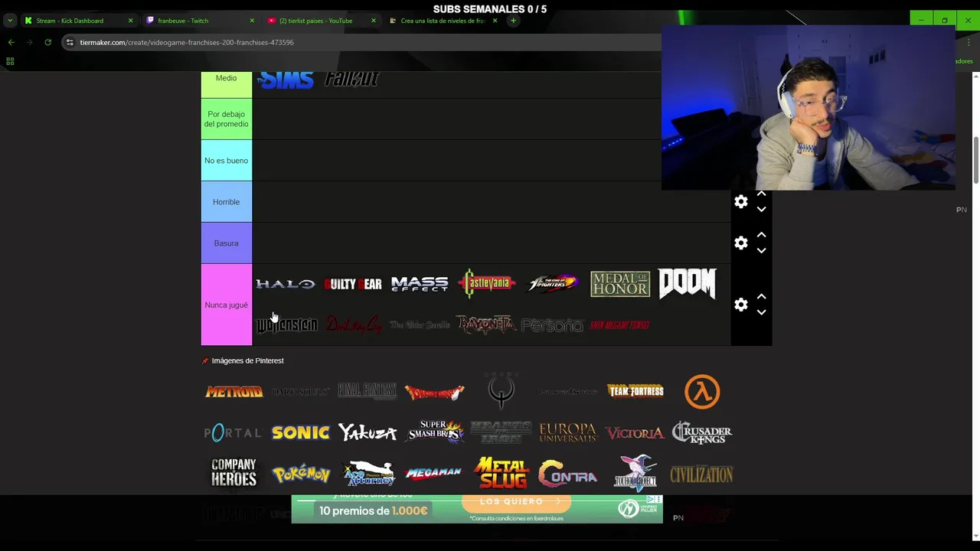The width and height of the screenshot is (980, 551).
Task: Go back to the previous page
Action: click(x=11, y=42)
